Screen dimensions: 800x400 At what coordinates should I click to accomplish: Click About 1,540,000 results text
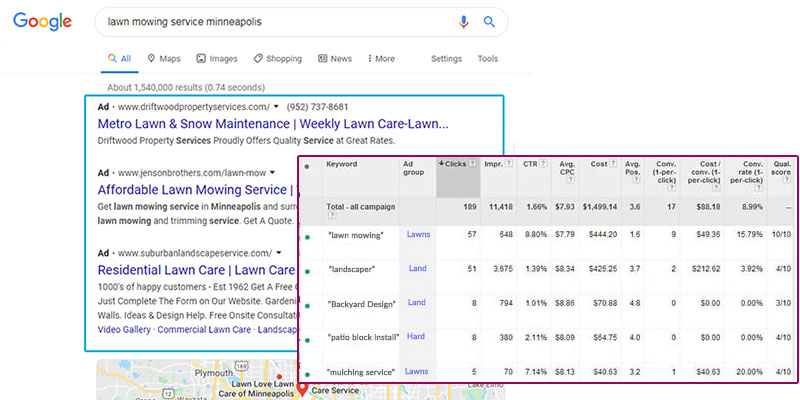click(186, 88)
